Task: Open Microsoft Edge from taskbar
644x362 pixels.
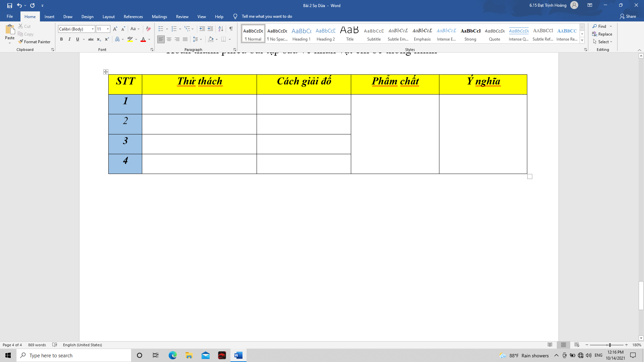Action: [x=172, y=355]
